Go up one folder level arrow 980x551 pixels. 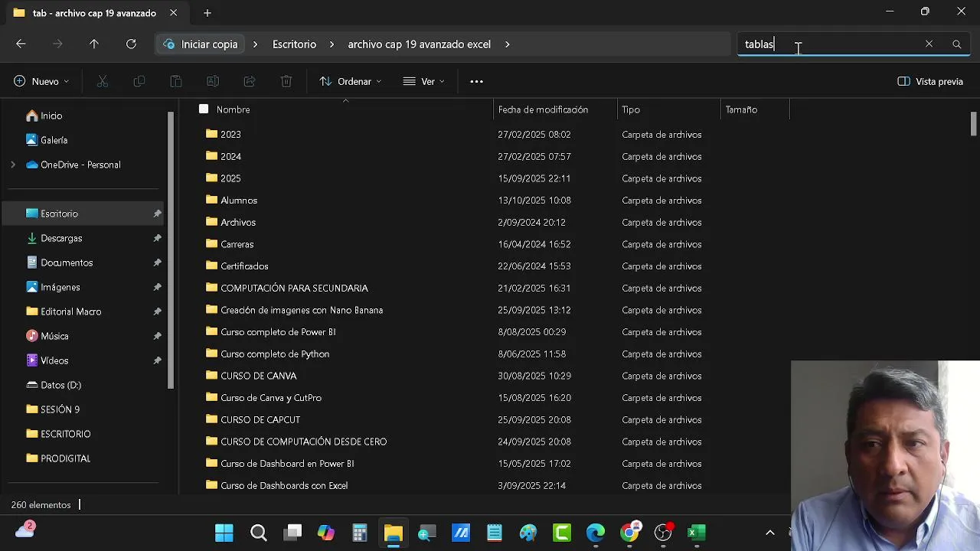94,44
